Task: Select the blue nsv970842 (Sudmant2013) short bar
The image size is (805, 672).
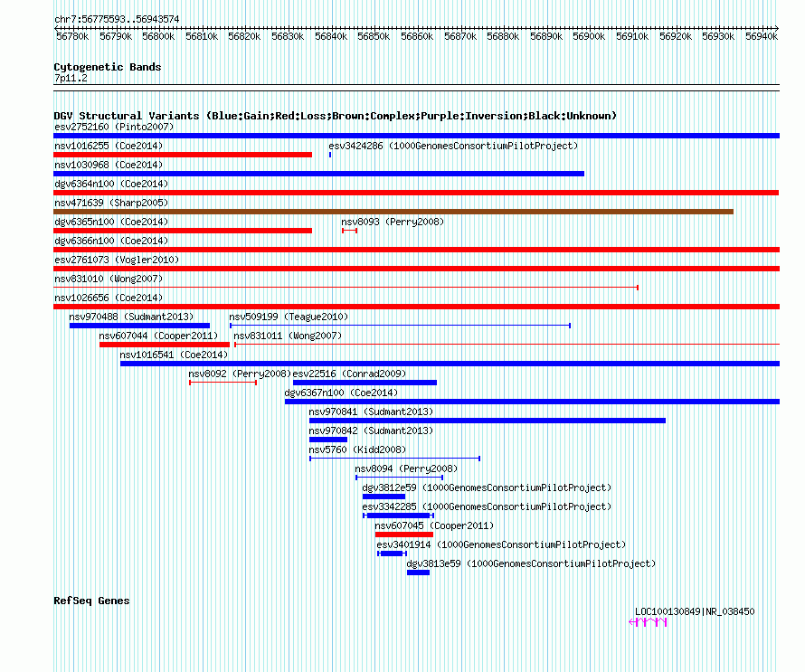Action: pos(328,440)
